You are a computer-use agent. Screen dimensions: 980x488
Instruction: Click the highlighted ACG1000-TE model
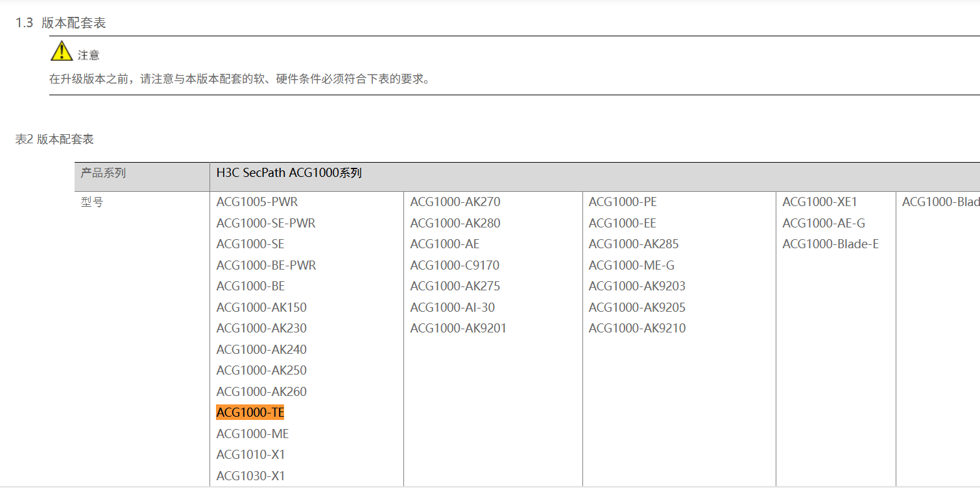coord(250,412)
